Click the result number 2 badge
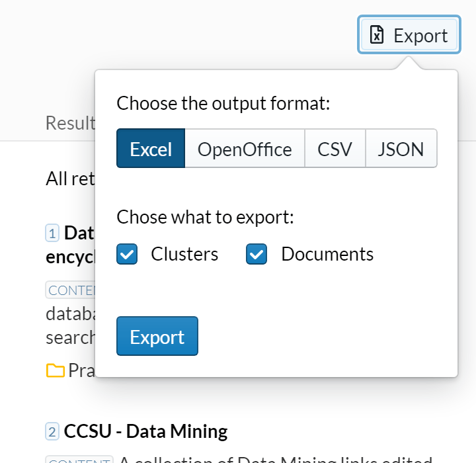Viewport: 476px width, 463px height. [x=52, y=431]
